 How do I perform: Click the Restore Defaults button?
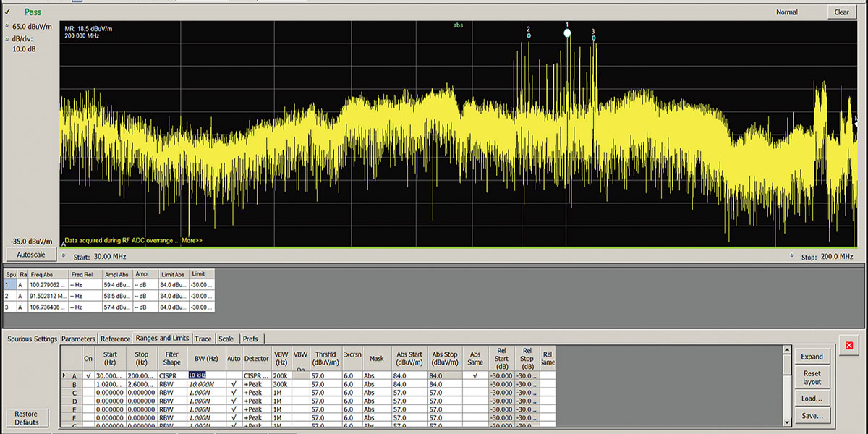[x=27, y=417]
